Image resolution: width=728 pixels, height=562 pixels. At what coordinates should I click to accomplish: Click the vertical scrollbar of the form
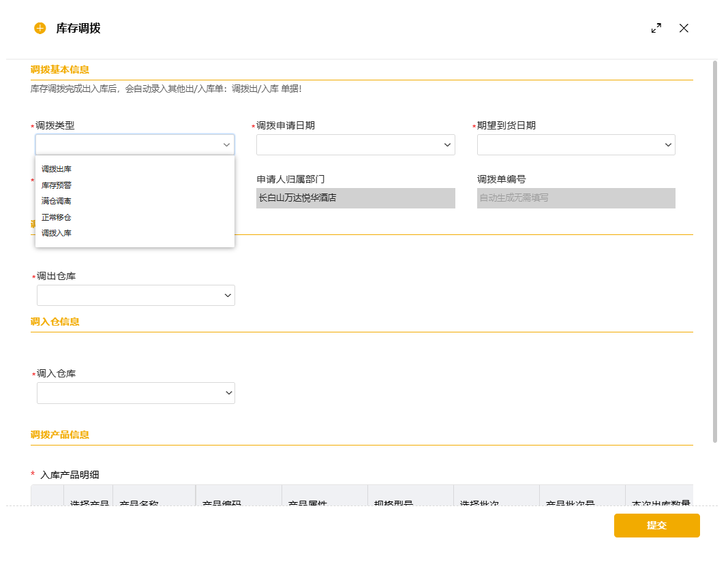pos(714,252)
